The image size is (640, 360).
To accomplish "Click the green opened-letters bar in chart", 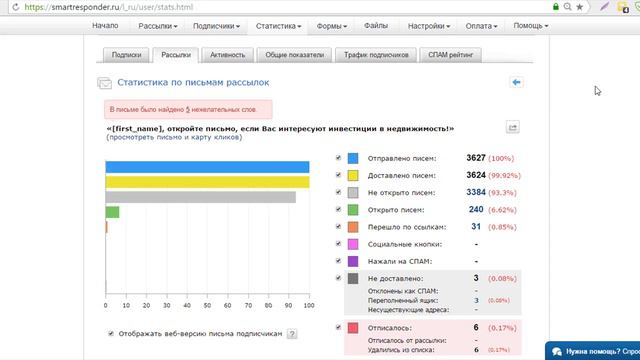I will (112, 212).
